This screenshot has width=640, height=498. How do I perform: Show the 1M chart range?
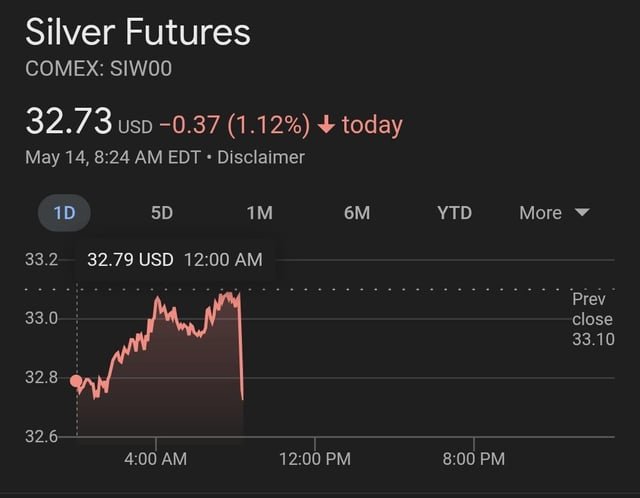pyautogui.click(x=258, y=213)
